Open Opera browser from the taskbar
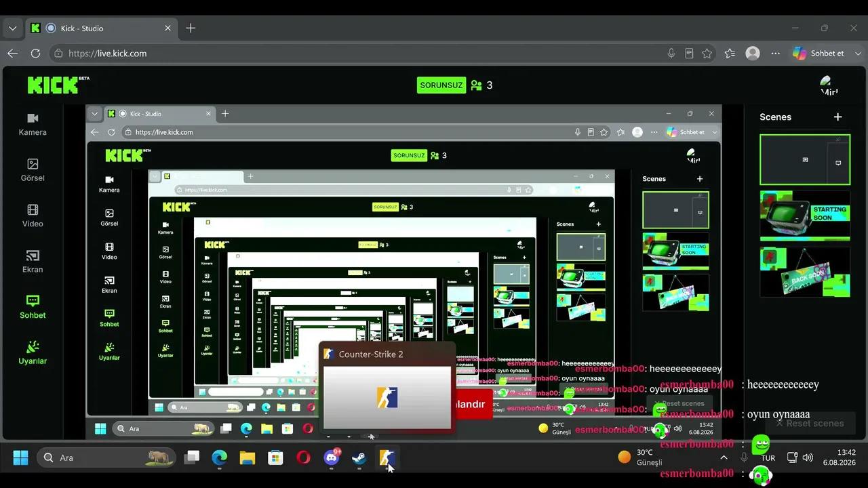This screenshot has width=868, height=488. (303, 457)
